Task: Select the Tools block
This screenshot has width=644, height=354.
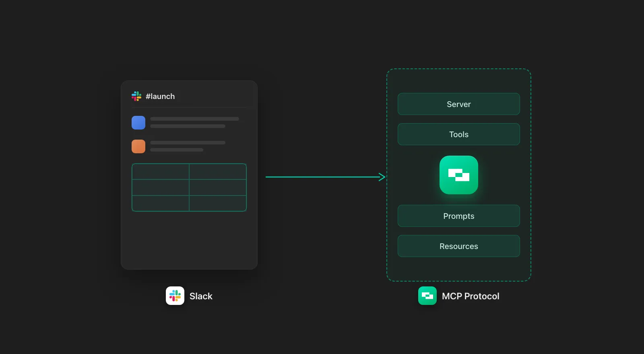Action: tap(459, 134)
